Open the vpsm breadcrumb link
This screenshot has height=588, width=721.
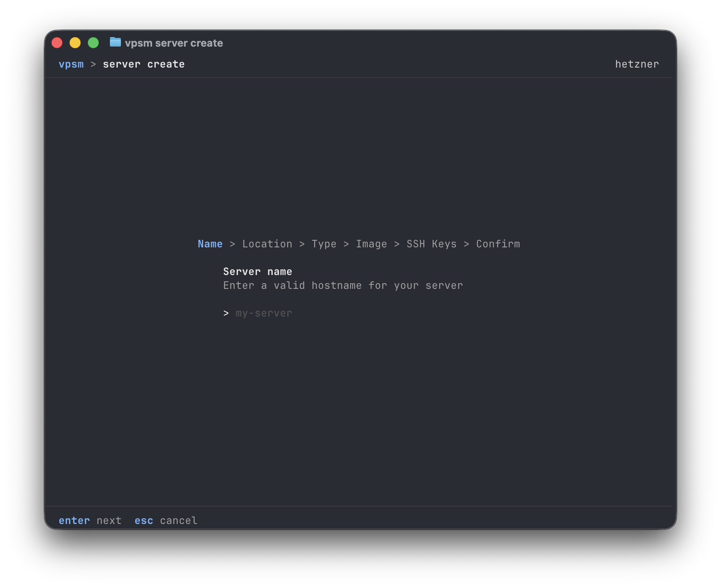pyautogui.click(x=72, y=64)
